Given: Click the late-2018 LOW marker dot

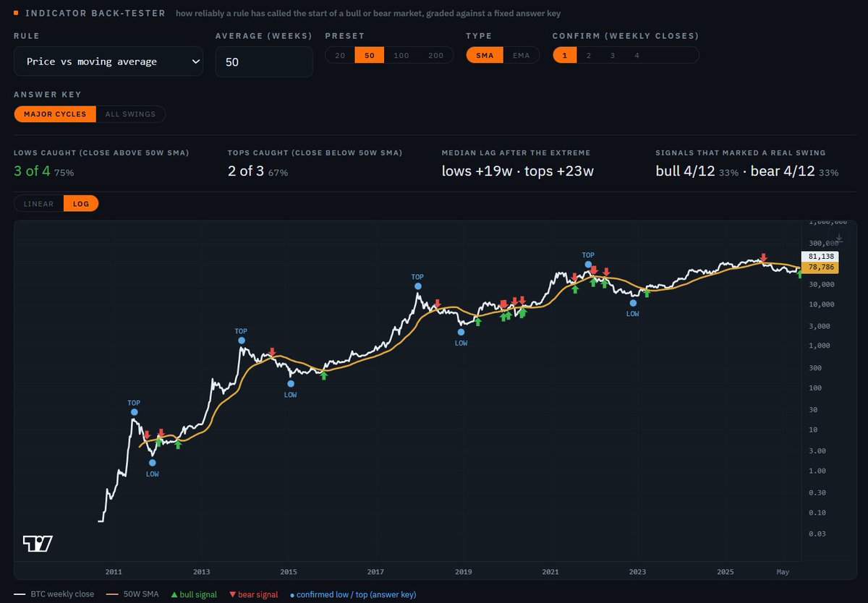Looking at the screenshot, I should point(461,332).
